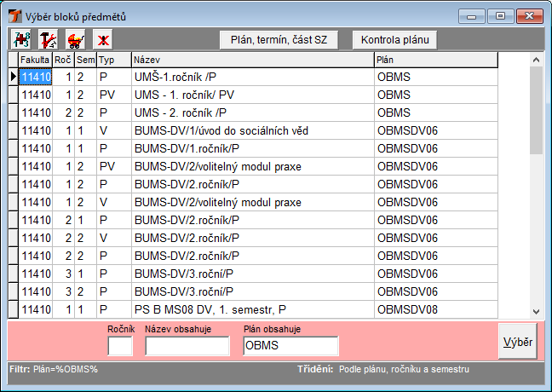Click the 'Název obsahuje' text field
Screen dimensions: 552x392
coord(187,346)
